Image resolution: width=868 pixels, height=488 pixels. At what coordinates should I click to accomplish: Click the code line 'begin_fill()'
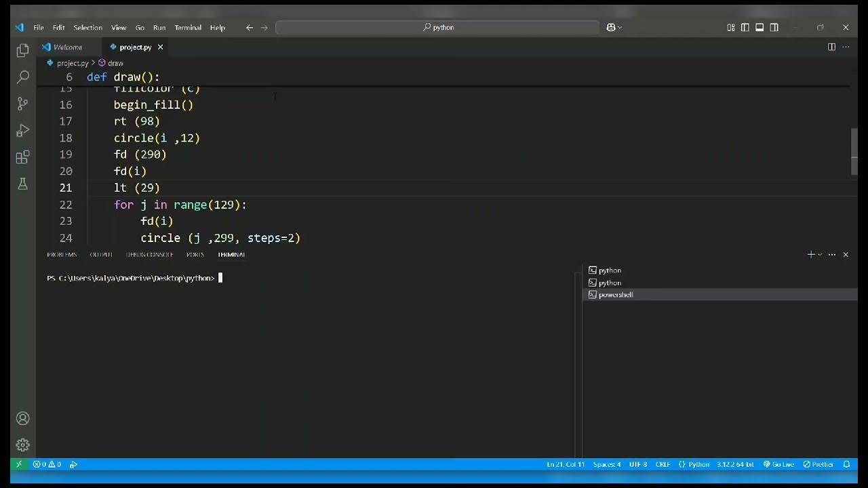click(153, 105)
